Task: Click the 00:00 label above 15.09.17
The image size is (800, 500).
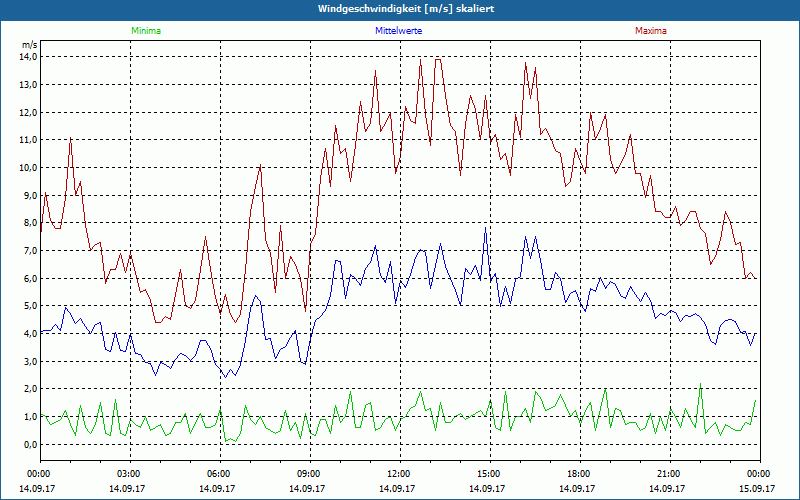Action: click(x=760, y=474)
